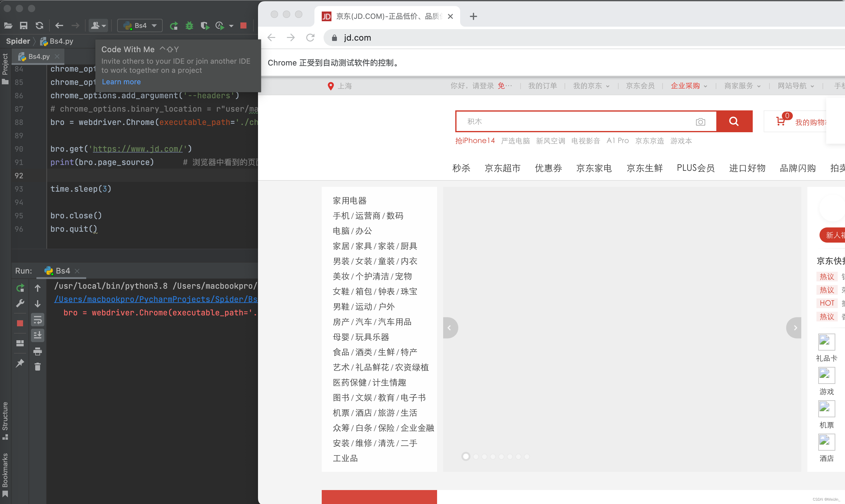The image size is (845, 504).
Task: Click the Debug bug icon
Action: (189, 25)
